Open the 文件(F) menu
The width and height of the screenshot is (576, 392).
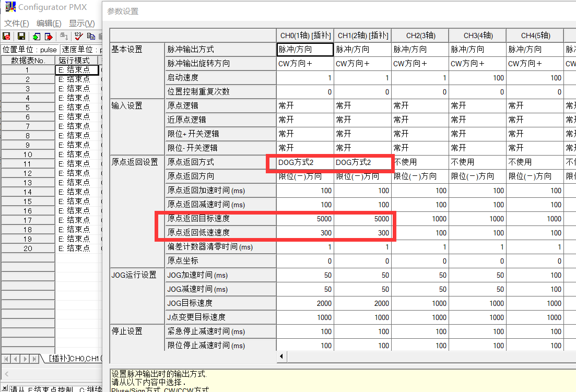17,23
